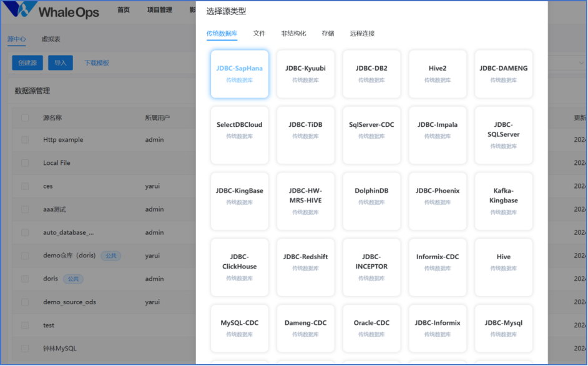Click the Local File source name
The height and width of the screenshot is (366, 588).
coord(57,163)
